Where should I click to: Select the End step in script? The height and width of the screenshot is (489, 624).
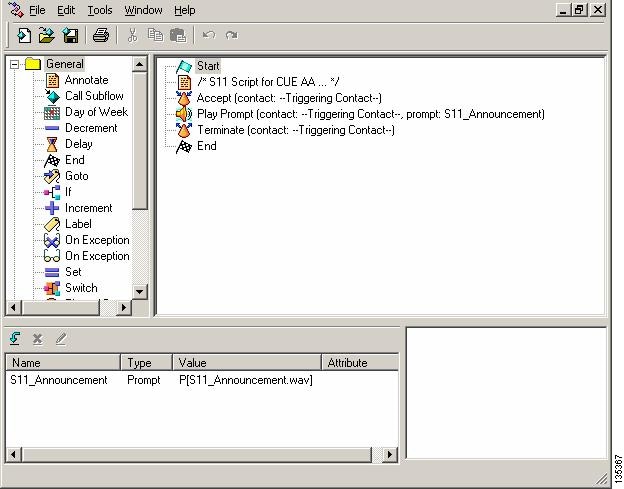point(207,146)
